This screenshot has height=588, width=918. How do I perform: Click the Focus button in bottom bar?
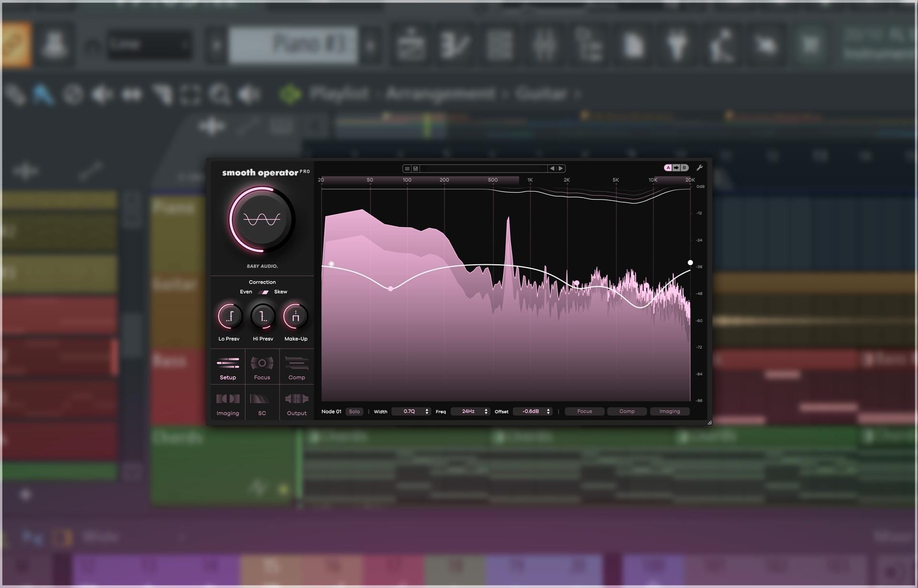click(x=584, y=412)
